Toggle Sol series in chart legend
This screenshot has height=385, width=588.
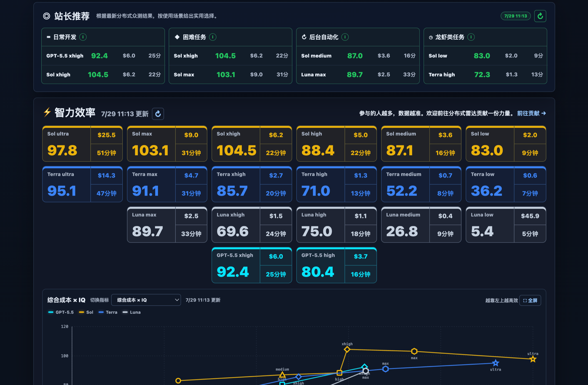pyautogui.click(x=86, y=312)
